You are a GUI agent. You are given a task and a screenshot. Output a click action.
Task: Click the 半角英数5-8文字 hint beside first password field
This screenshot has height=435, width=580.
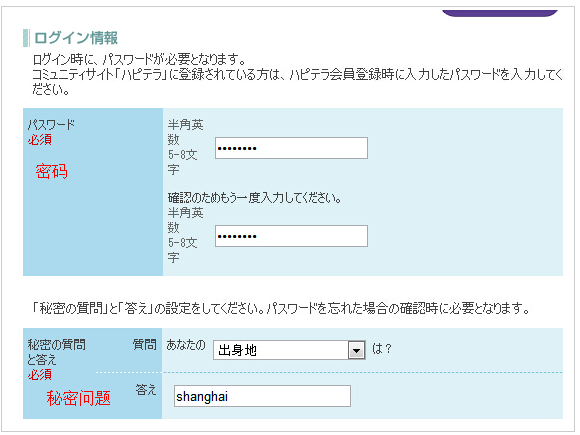pyautogui.click(x=186, y=147)
